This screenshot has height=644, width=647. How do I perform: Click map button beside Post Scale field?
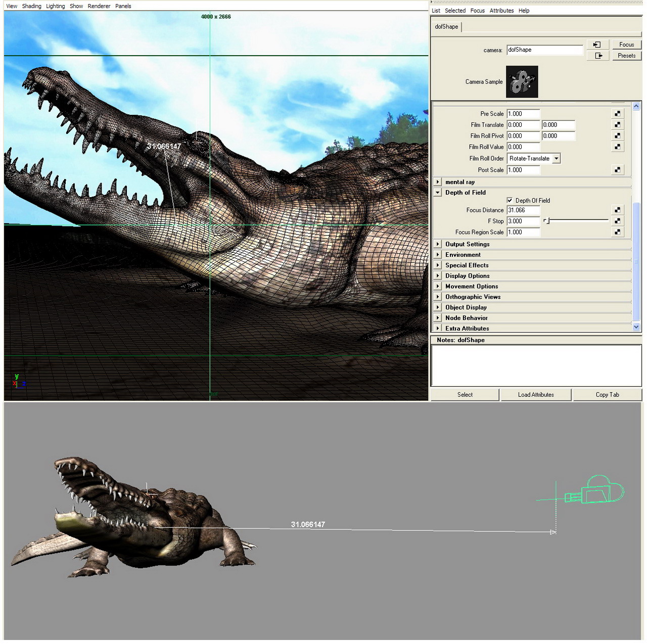pyautogui.click(x=617, y=170)
